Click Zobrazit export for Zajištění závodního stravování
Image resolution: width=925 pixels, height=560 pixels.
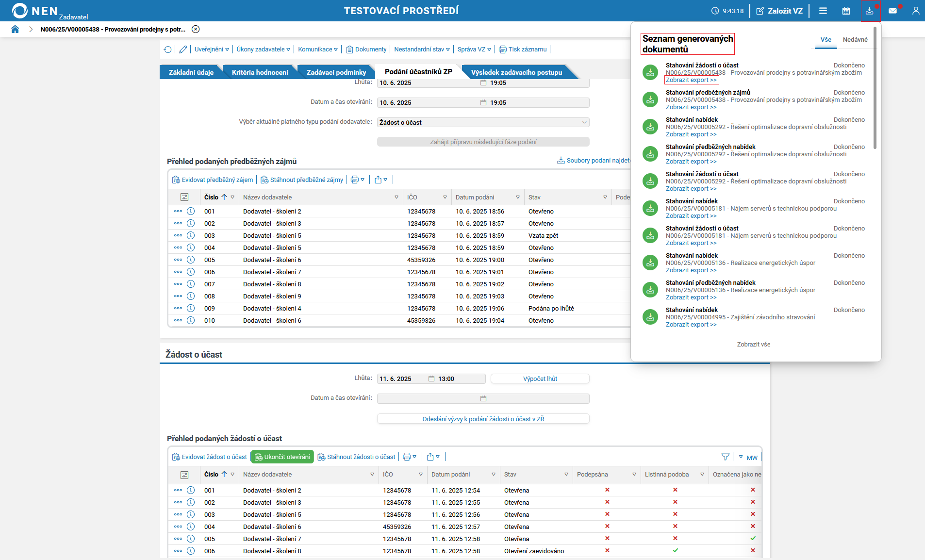[691, 325]
